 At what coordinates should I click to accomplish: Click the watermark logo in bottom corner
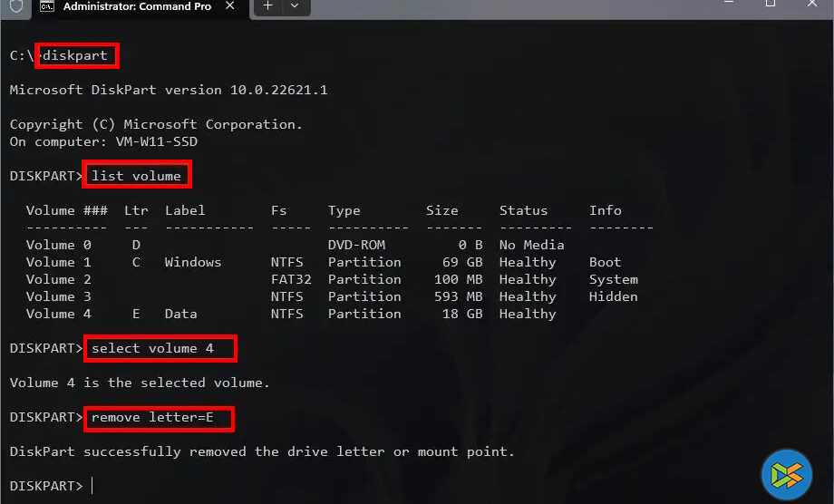tap(786, 472)
